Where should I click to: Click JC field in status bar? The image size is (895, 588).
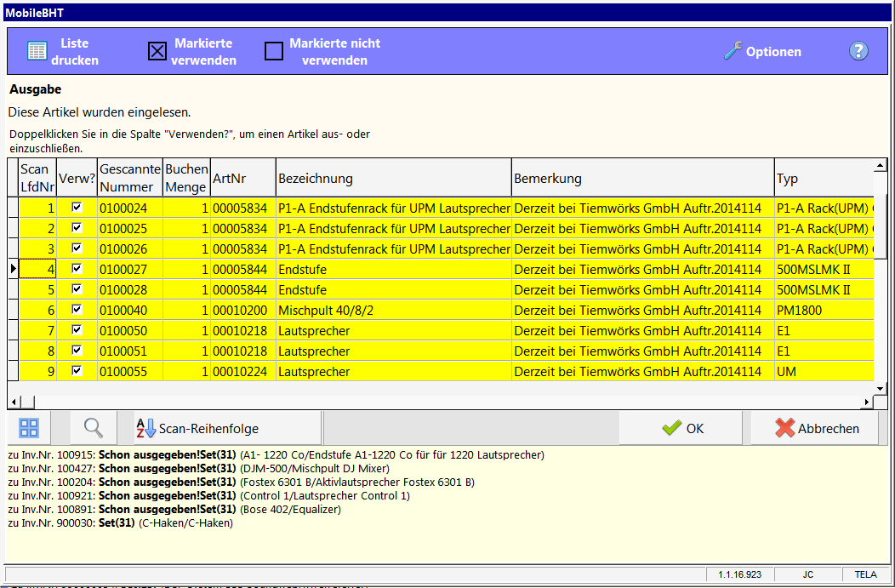(808, 574)
